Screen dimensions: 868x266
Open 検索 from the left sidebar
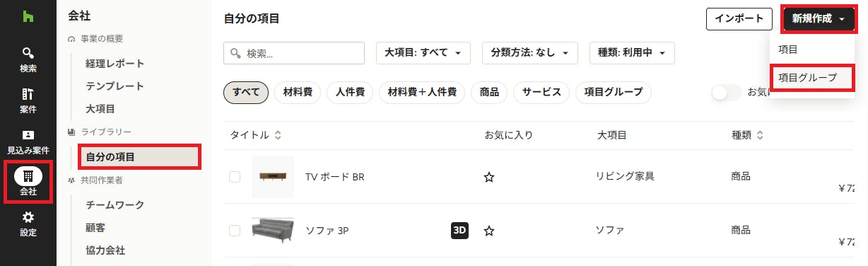28,59
